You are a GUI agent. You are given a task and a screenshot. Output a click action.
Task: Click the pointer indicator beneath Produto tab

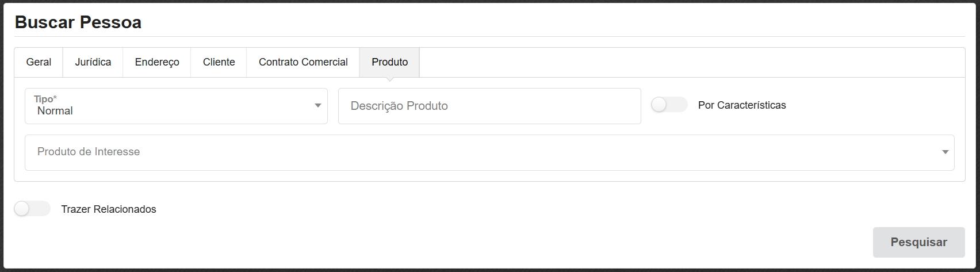[x=389, y=79]
